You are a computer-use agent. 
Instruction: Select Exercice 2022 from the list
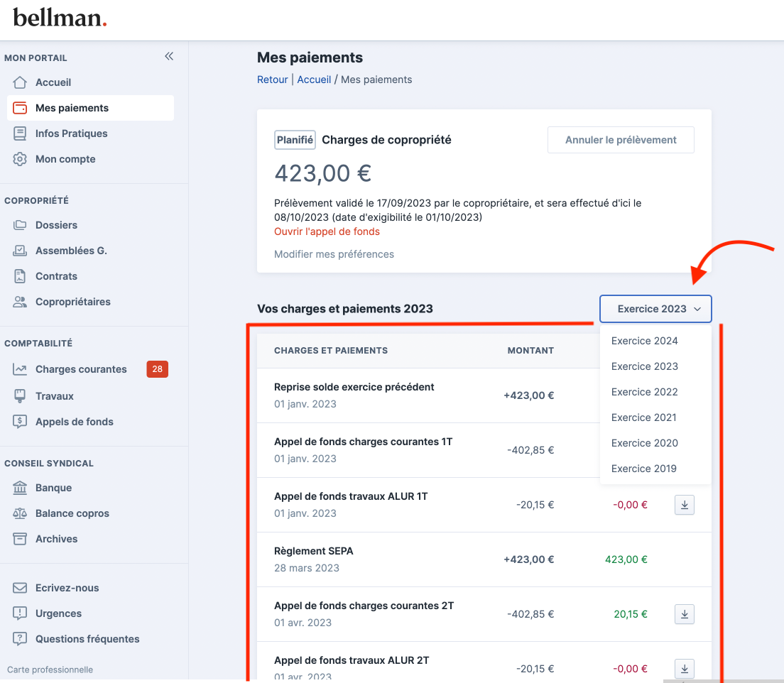pyautogui.click(x=644, y=392)
